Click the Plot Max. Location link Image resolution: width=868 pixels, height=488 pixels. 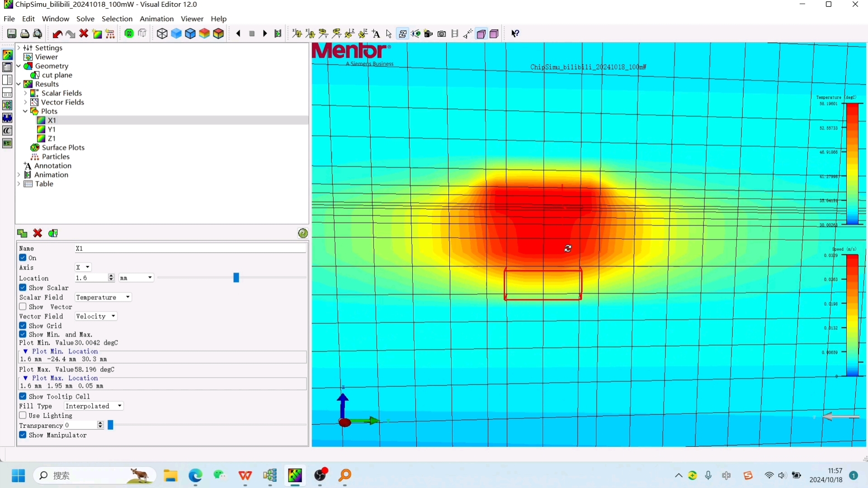65,378
